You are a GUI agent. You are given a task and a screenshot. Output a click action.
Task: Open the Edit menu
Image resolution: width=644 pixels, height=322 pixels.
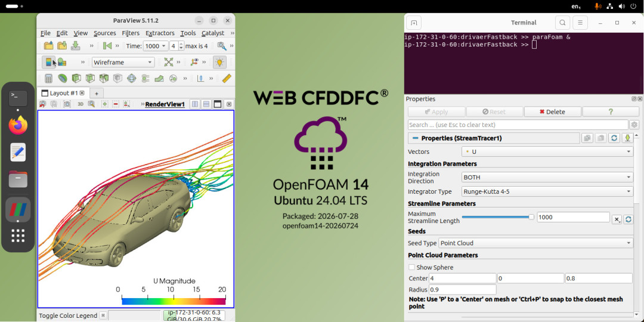click(x=62, y=33)
